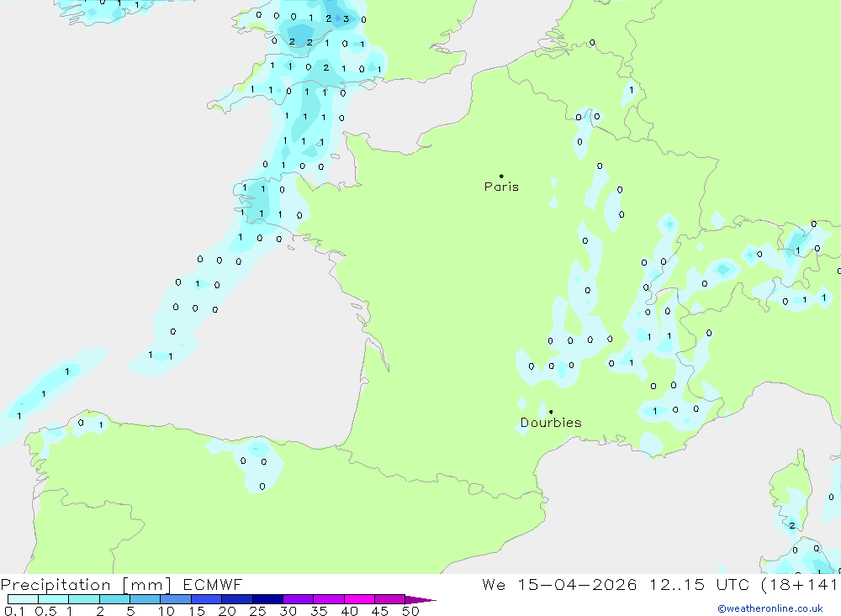Click the legend value '50'
This screenshot has height=616, width=841.
[410, 611]
